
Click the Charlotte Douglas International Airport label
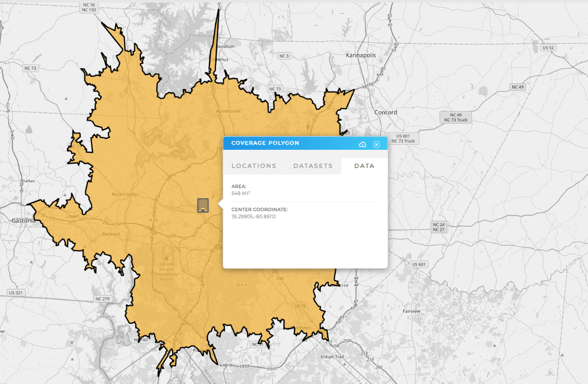click(167, 271)
